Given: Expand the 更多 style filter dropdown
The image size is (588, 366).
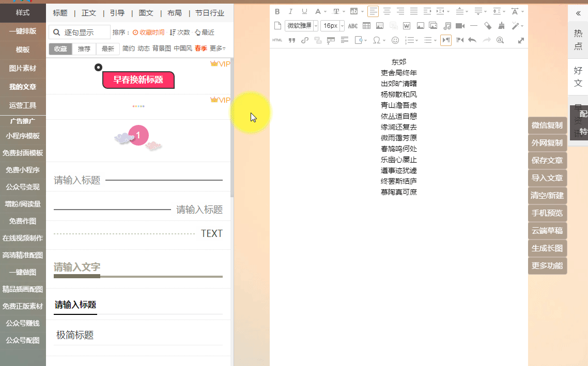Looking at the screenshot, I should [217, 49].
